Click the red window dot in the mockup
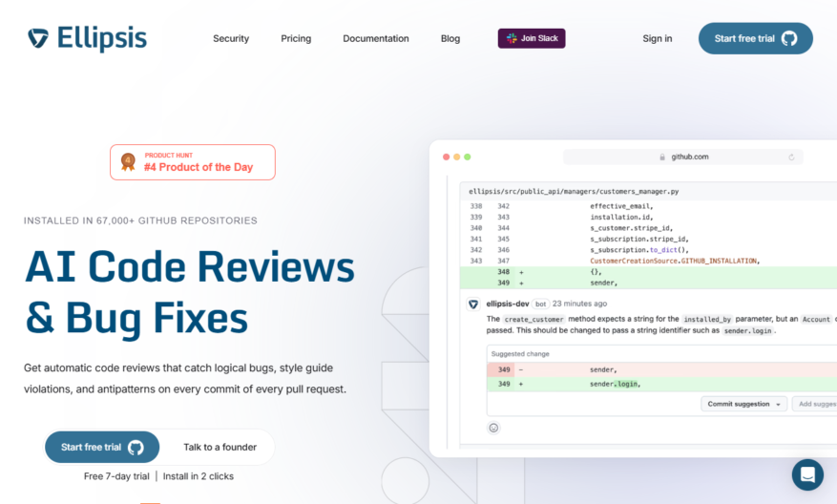Viewport: 837px width, 504px height. click(x=447, y=157)
